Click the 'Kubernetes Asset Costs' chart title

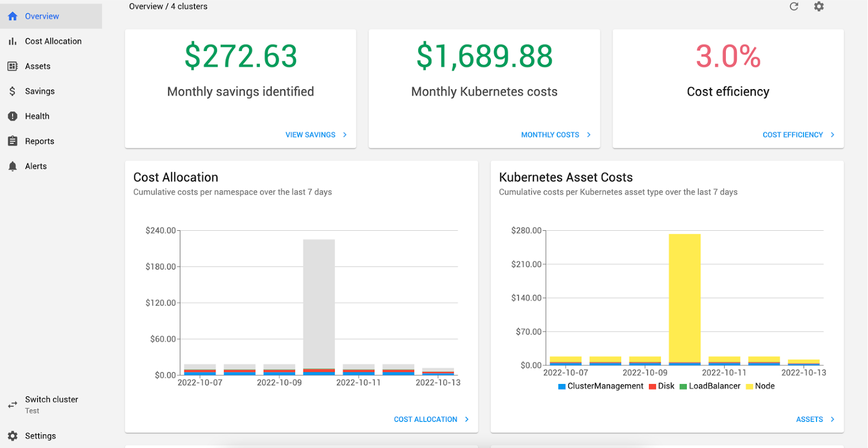click(566, 177)
